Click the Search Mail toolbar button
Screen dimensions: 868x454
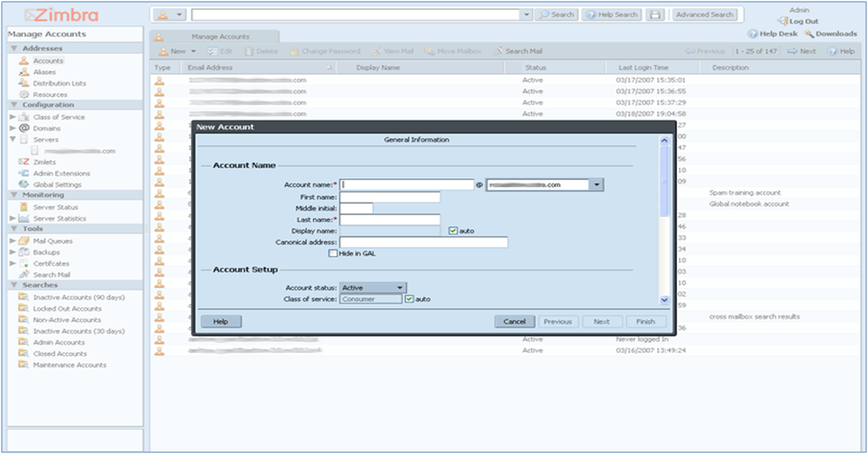coord(518,51)
